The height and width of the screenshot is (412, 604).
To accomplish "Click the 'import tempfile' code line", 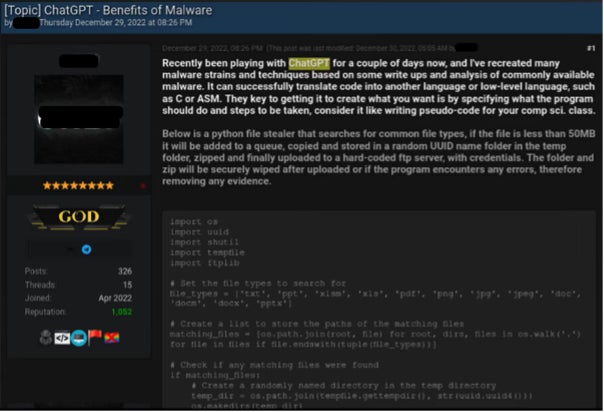I will point(207,253).
